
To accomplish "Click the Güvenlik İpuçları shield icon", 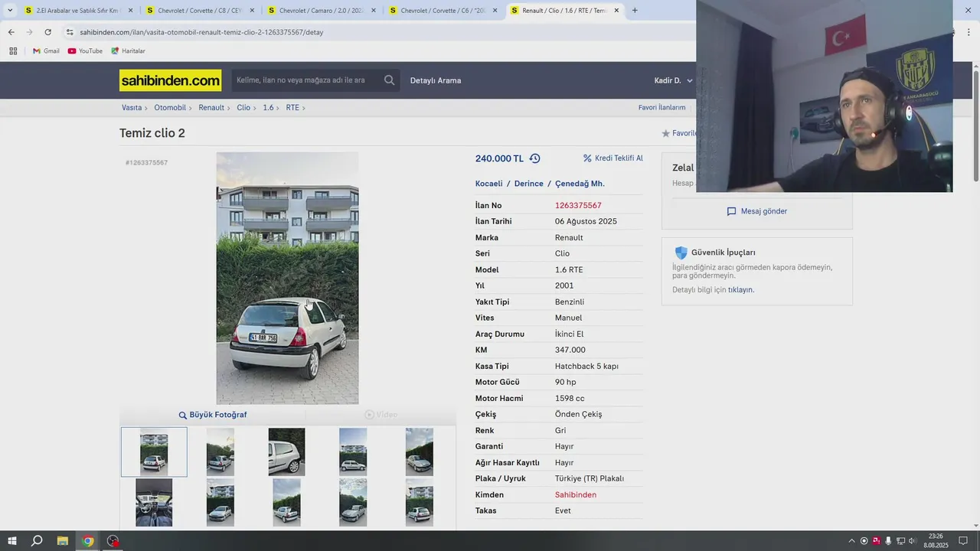I will pyautogui.click(x=681, y=253).
